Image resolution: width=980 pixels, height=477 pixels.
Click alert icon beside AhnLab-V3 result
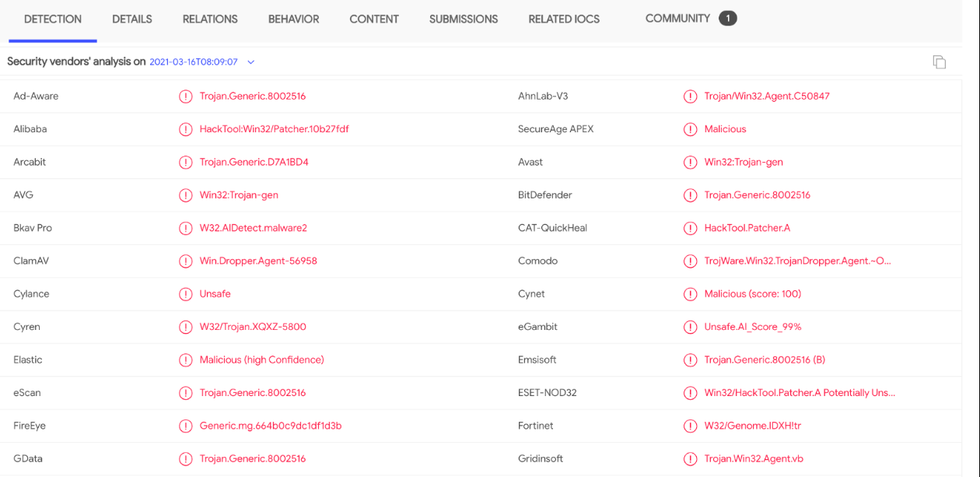[690, 96]
